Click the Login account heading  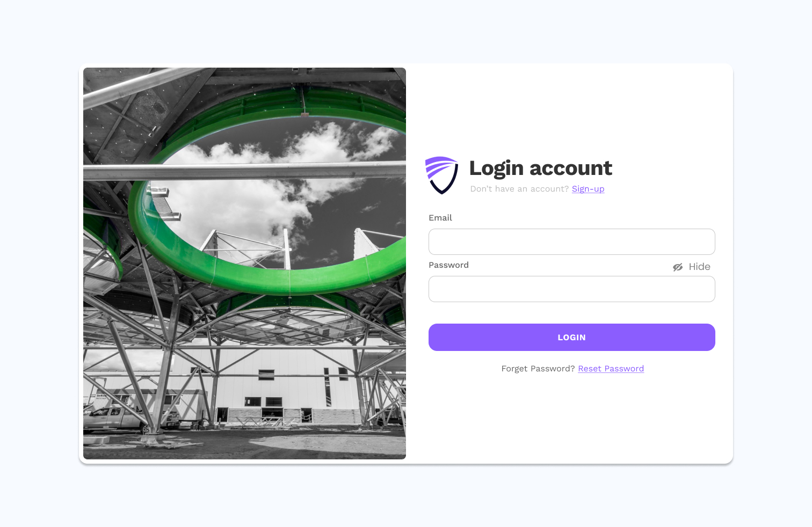540,168
